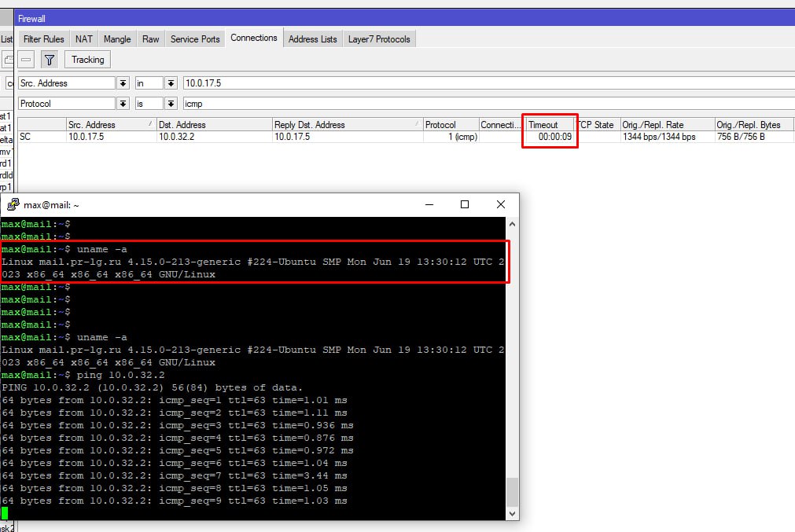Screen dimensions: 795x532
Task: Switch to the Raw tab
Action: pyautogui.click(x=150, y=39)
